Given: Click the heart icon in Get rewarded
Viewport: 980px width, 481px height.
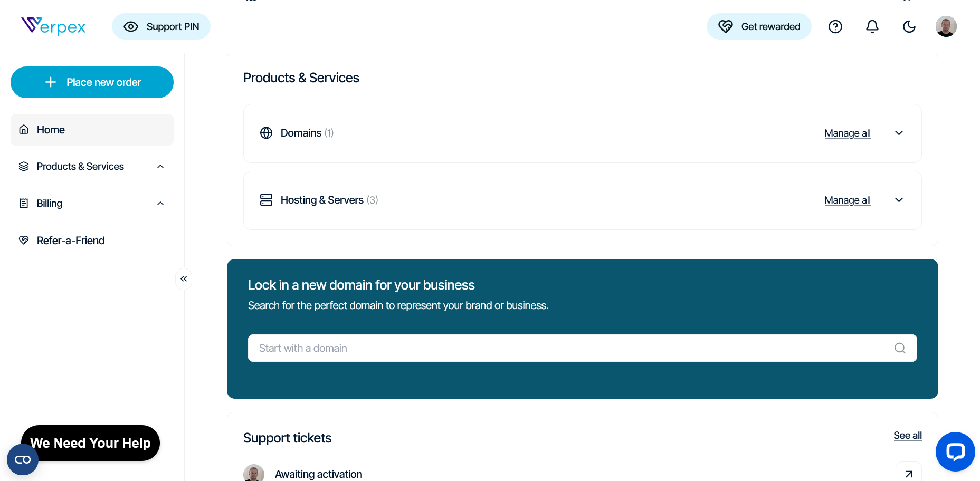Looking at the screenshot, I should [x=726, y=26].
